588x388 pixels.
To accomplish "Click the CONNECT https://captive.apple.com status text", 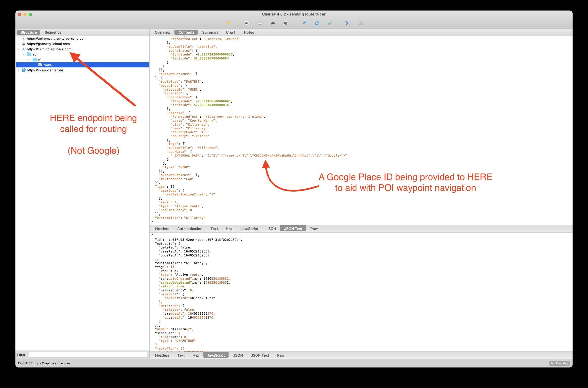I will [44, 363].
